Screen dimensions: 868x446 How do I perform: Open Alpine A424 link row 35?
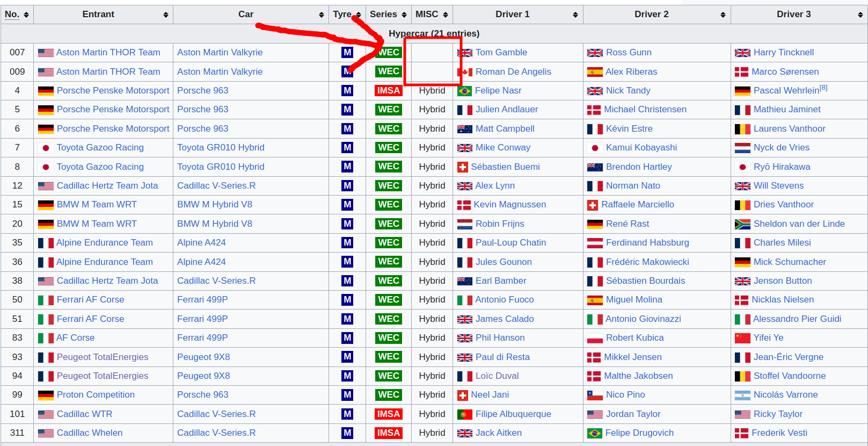tap(201, 243)
